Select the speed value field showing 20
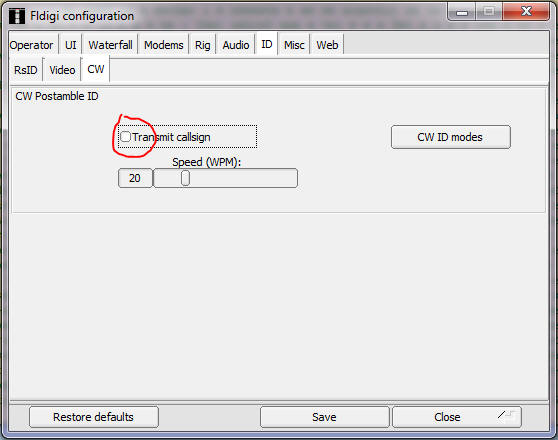Screen dimensions: 558x440 click(135, 178)
